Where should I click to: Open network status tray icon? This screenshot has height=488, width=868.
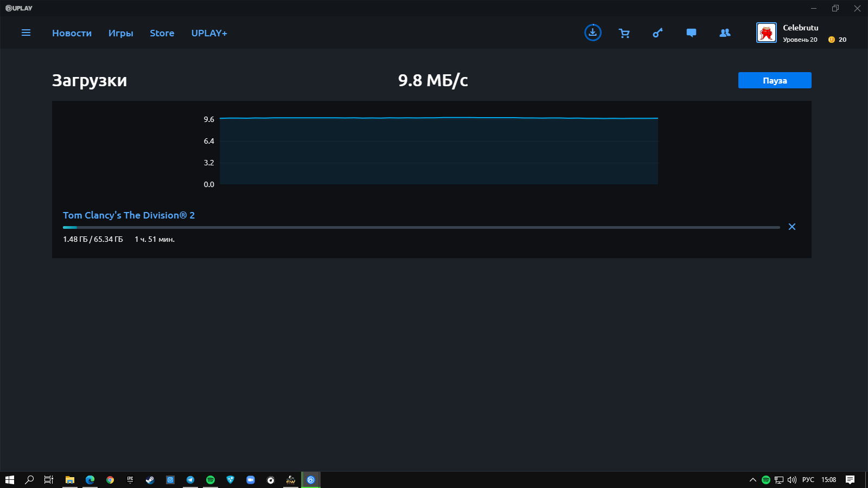779,480
